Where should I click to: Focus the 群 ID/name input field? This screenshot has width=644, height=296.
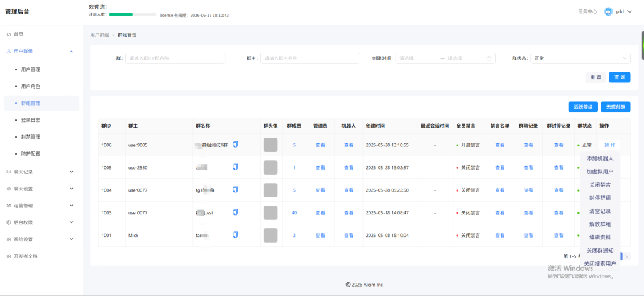(x=175, y=58)
